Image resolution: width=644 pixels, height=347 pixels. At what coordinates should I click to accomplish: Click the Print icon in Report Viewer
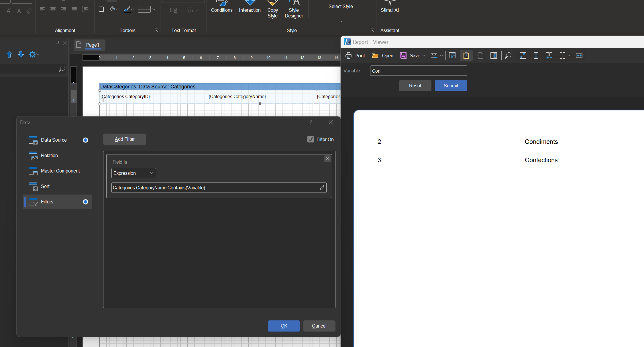(348, 55)
